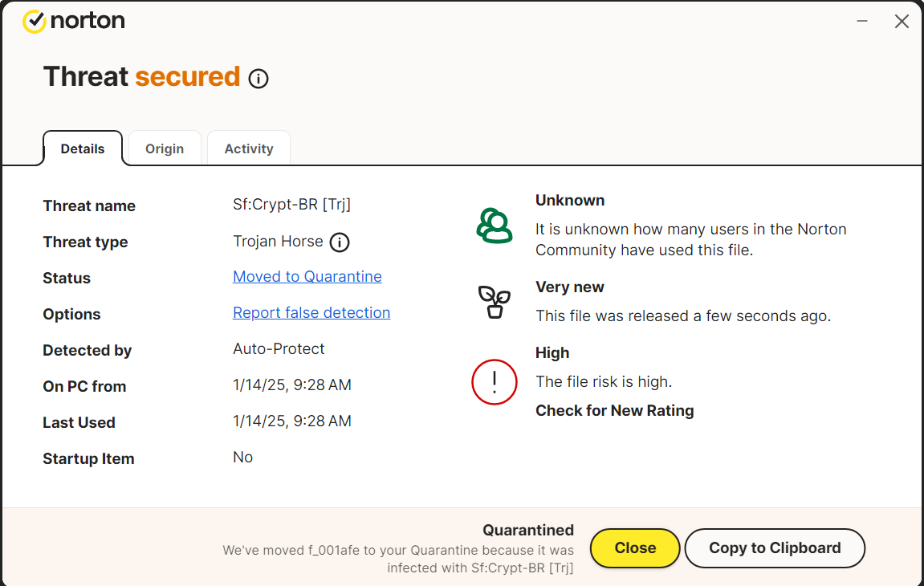Screen dimensions: 924x586
Task: Click the Very new plant icon
Action: tap(495, 302)
